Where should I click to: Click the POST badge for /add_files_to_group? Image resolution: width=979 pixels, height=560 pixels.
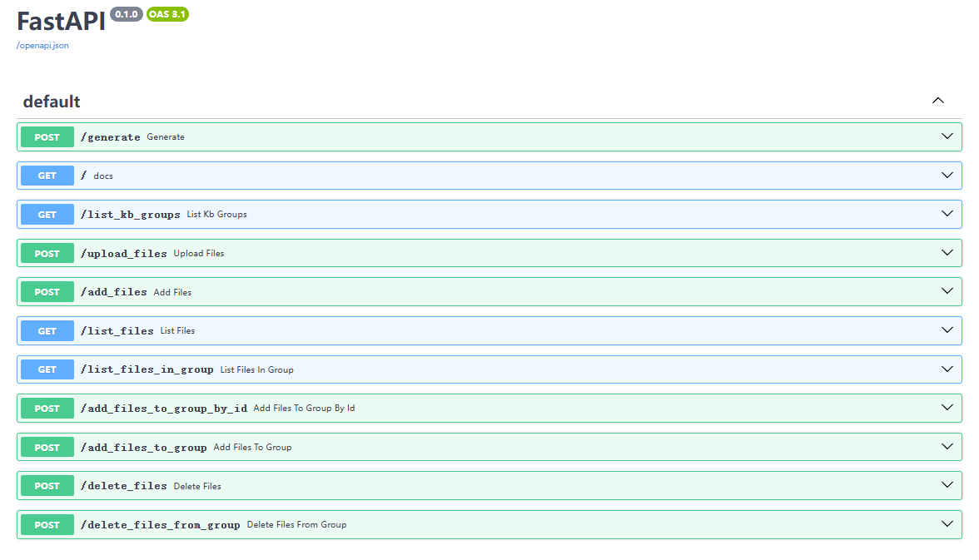(47, 447)
